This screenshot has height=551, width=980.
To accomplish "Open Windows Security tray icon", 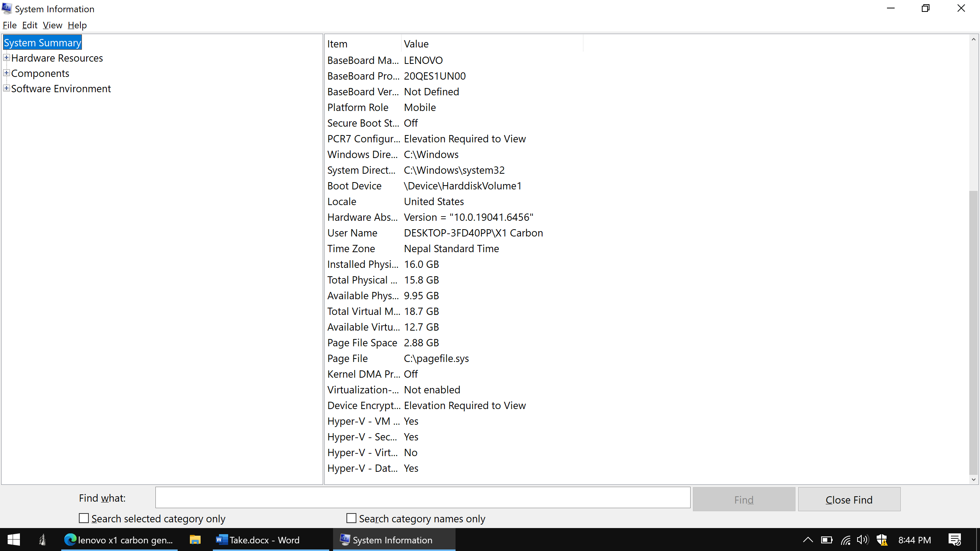I will click(x=882, y=540).
